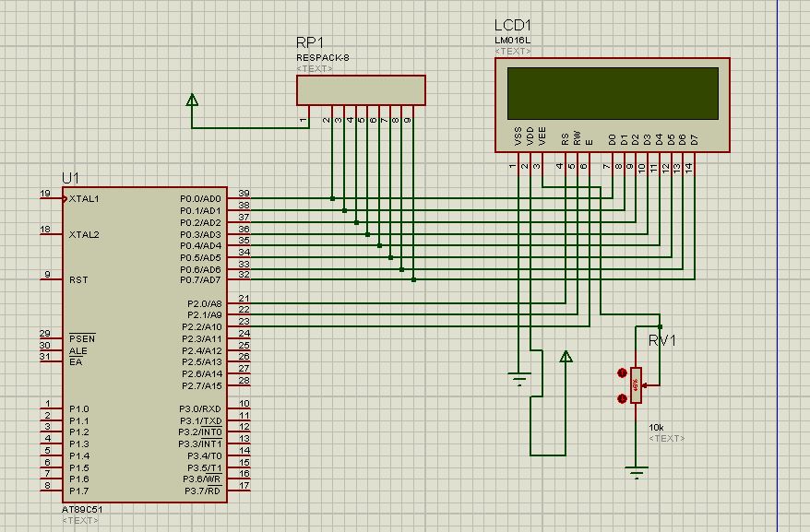
Task: Click the P2.2/A10 pin label
Action: tap(202, 327)
